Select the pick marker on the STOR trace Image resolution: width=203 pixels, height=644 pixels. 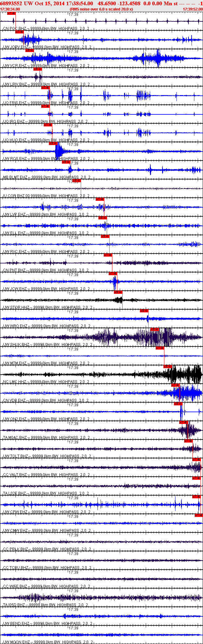pos(118,292)
